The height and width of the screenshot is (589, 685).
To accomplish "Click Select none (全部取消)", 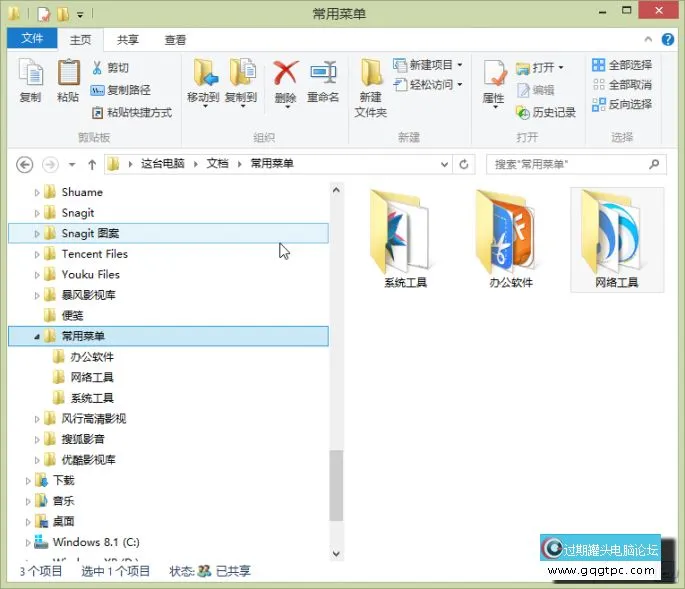I will coord(622,85).
